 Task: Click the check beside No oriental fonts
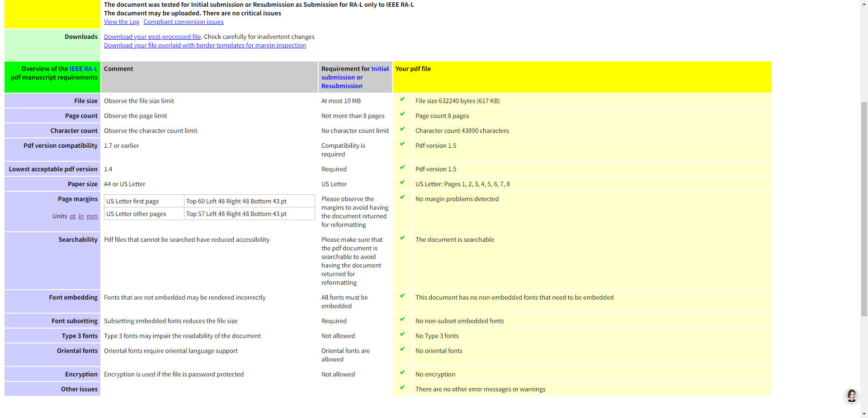402,349
